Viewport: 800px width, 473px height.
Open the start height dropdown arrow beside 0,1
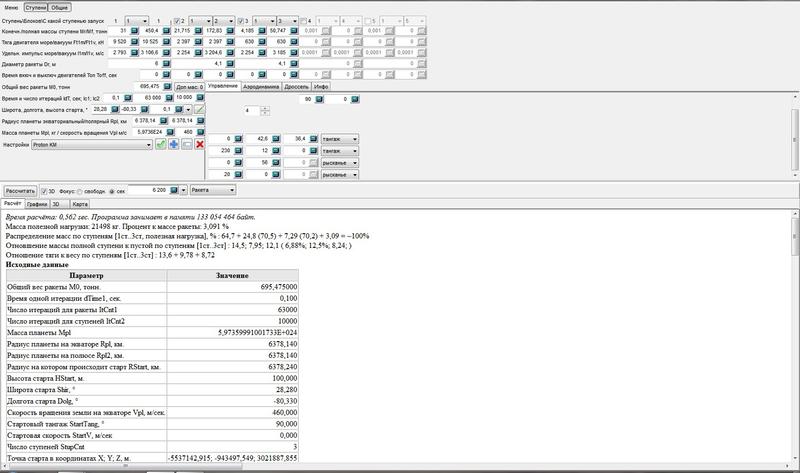point(188,109)
